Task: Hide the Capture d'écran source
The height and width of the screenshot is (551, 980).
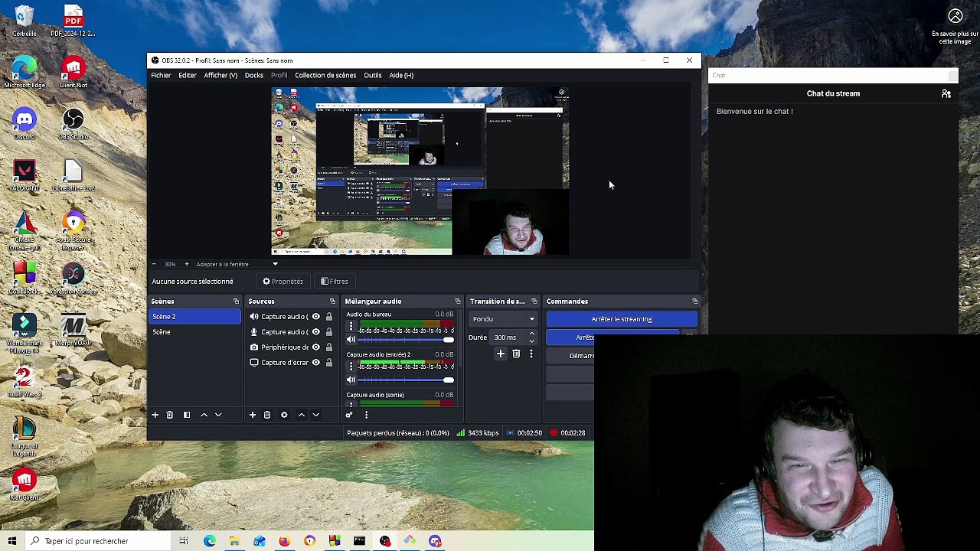Action: [x=315, y=363]
